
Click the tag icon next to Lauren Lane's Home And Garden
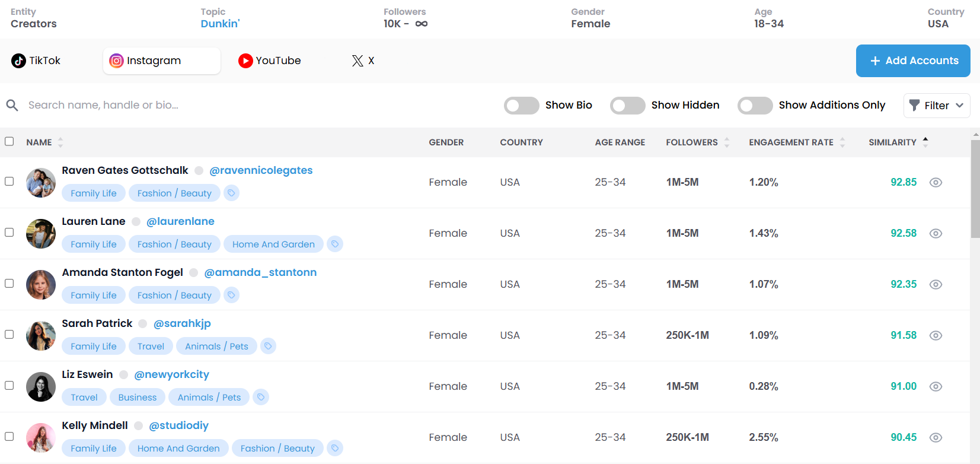pos(335,244)
